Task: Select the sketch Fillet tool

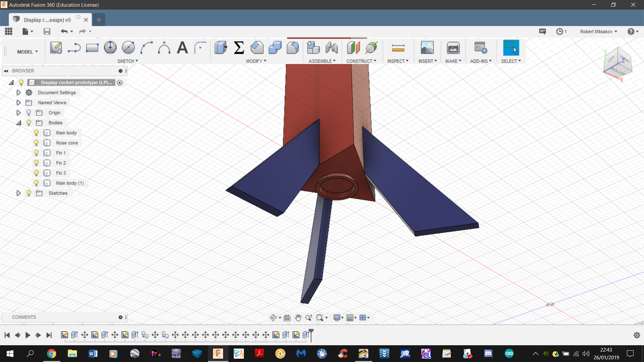Action: coord(200,48)
